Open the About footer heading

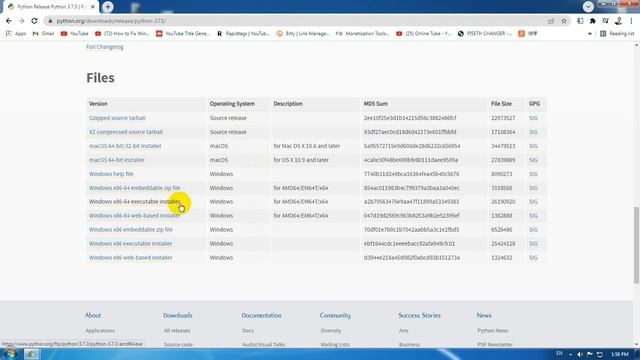point(93,316)
